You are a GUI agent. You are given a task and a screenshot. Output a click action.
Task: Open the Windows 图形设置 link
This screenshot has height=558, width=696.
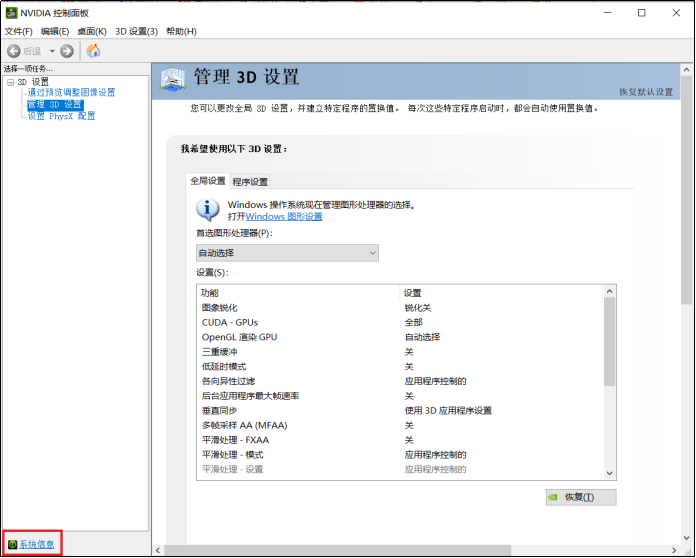[x=284, y=217]
